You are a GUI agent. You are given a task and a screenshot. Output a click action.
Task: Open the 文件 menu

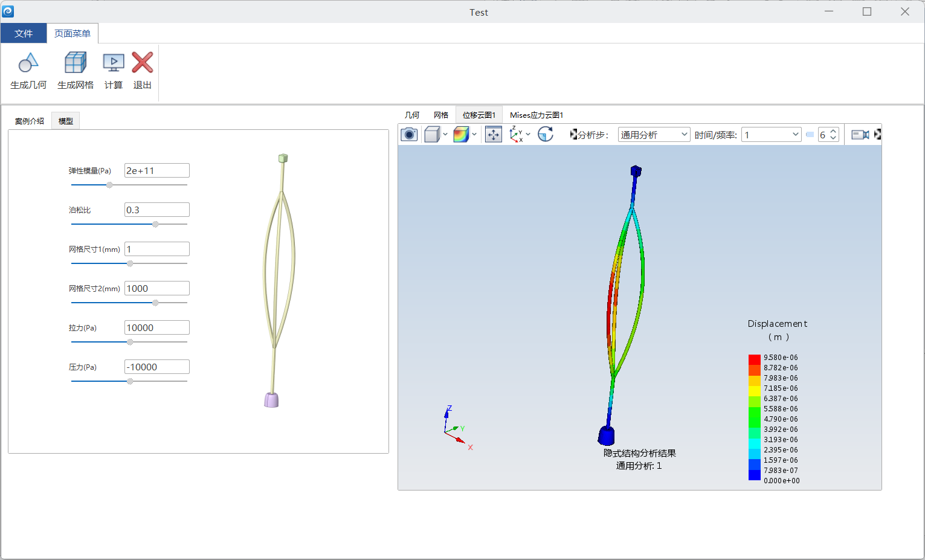pyautogui.click(x=24, y=33)
